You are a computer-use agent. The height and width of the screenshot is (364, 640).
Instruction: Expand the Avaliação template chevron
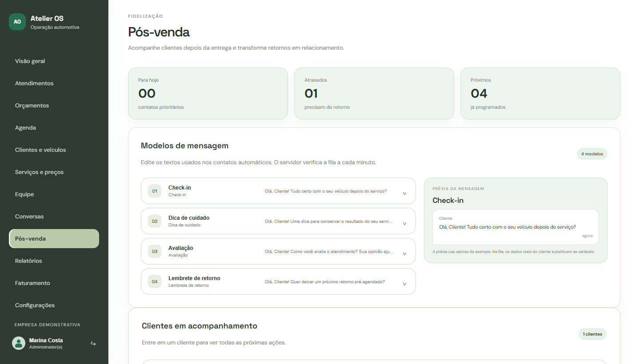[404, 254]
